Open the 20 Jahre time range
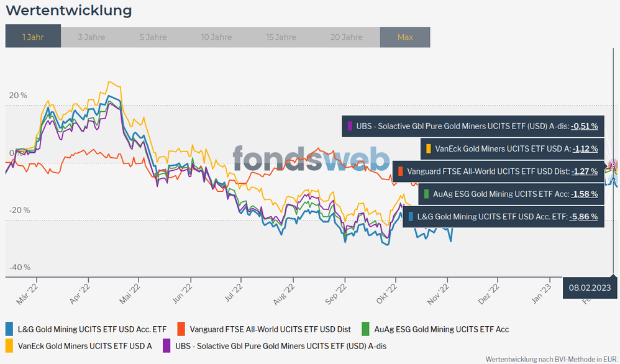This screenshot has height=364, width=620. click(x=347, y=37)
